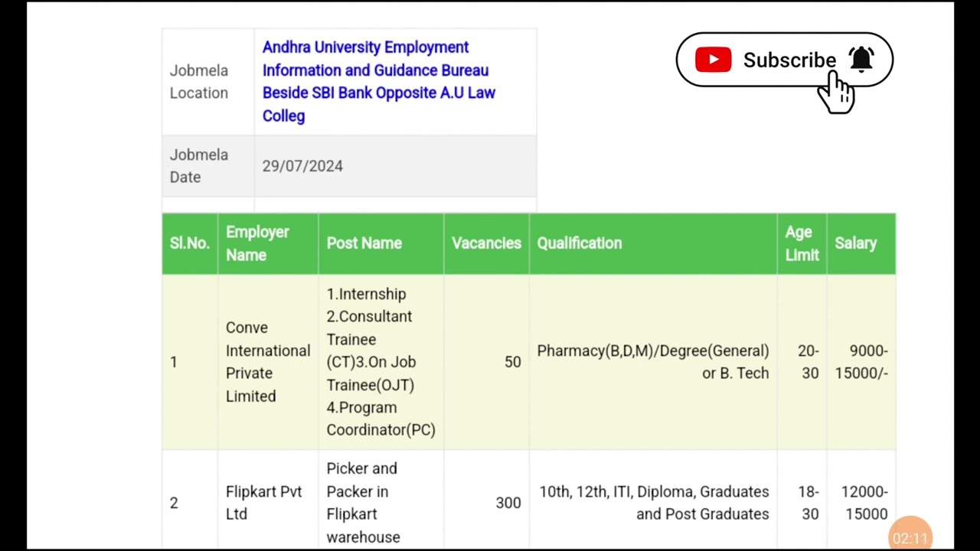Click the Qualification column header

click(579, 243)
